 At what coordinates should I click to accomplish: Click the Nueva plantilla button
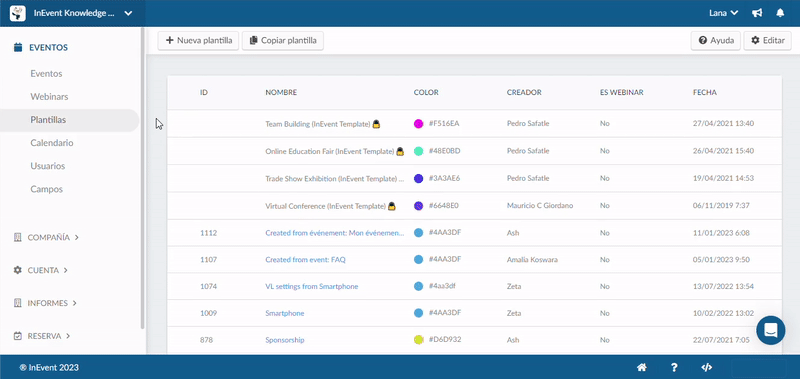[x=198, y=40]
